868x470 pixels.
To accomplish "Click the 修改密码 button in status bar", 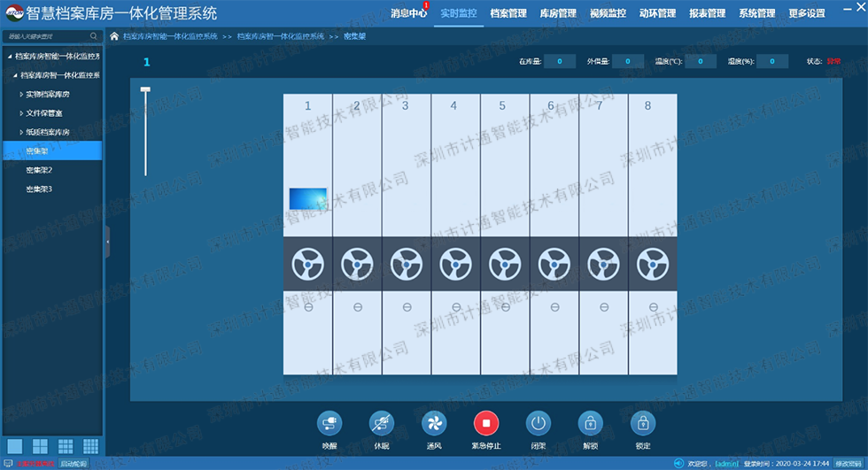I will 848,463.
